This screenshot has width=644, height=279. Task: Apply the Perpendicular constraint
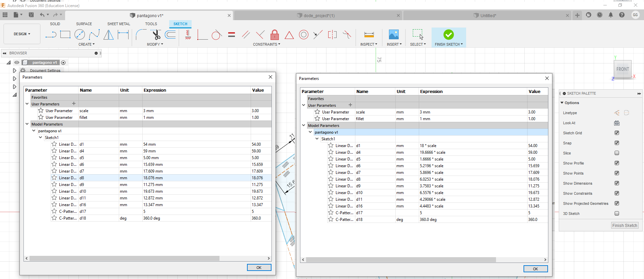[x=260, y=35]
